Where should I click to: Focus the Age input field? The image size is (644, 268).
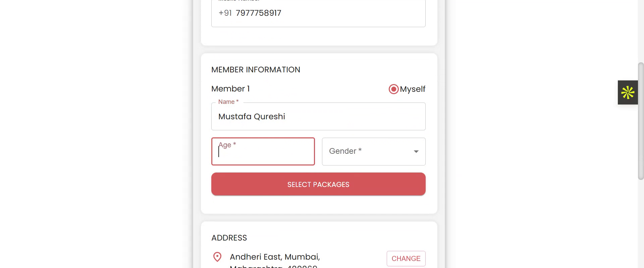coord(263,154)
